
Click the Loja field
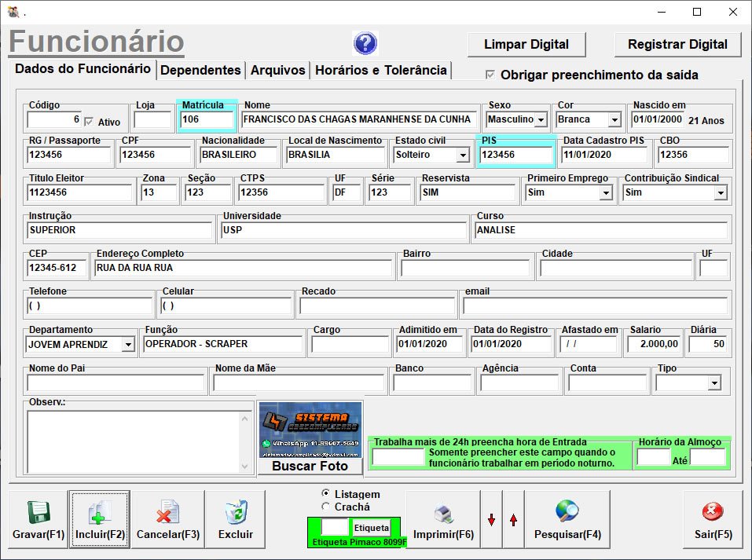(x=152, y=119)
